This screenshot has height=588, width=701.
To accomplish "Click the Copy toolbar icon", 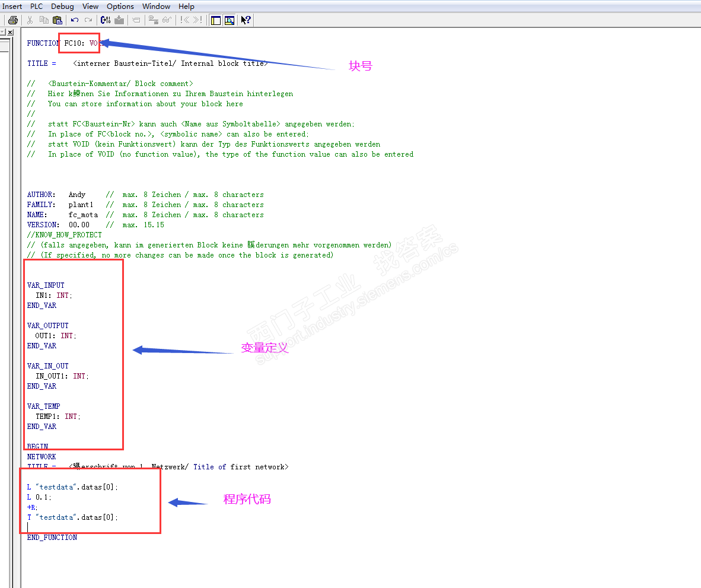I will (44, 20).
